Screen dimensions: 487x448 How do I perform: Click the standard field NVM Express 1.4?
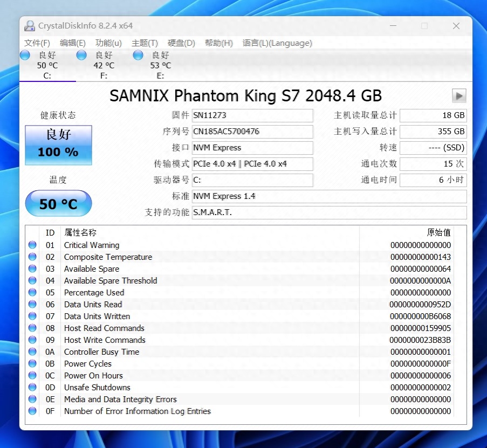pos(329,196)
